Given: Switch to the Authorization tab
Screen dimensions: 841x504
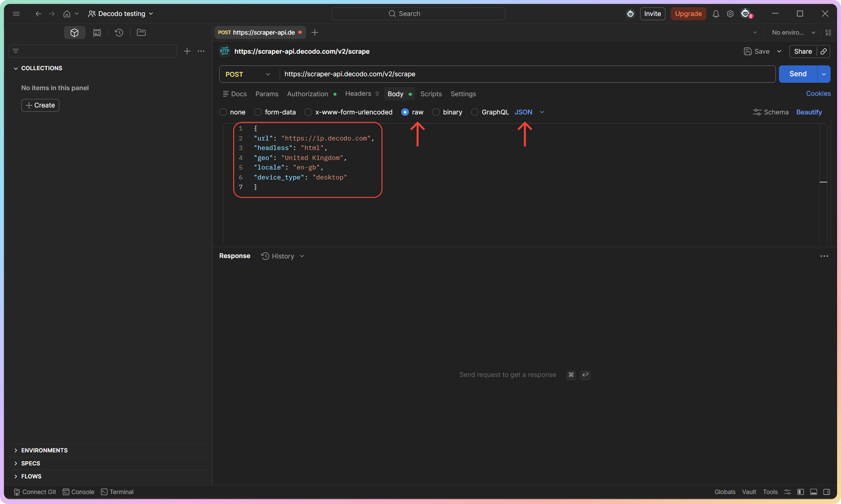Looking at the screenshot, I should pos(308,94).
